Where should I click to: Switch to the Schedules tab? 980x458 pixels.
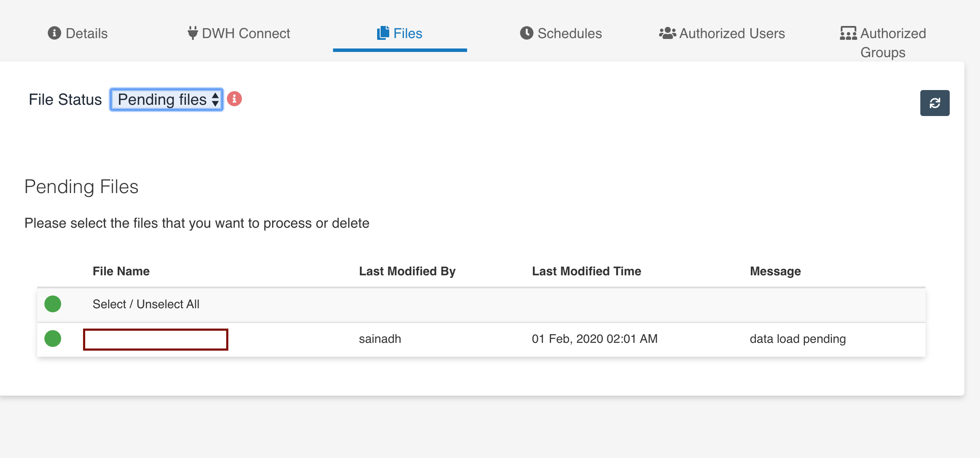coord(561,33)
